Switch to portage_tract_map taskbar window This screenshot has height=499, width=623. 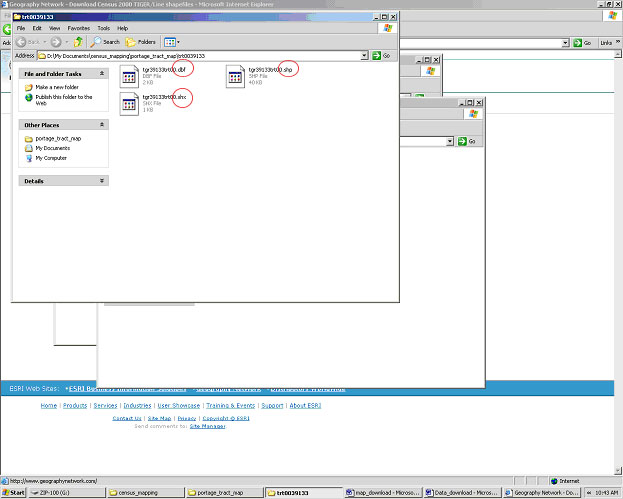224,493
